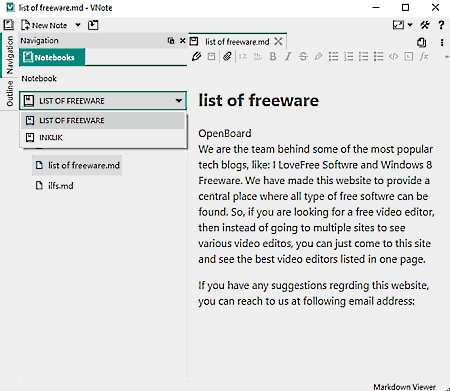Insert inline code icon
450x391 pixels.
point(394,56)
